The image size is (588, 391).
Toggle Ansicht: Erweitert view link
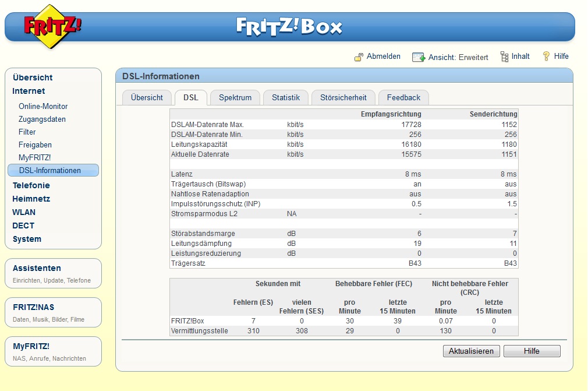pos(458,57)
